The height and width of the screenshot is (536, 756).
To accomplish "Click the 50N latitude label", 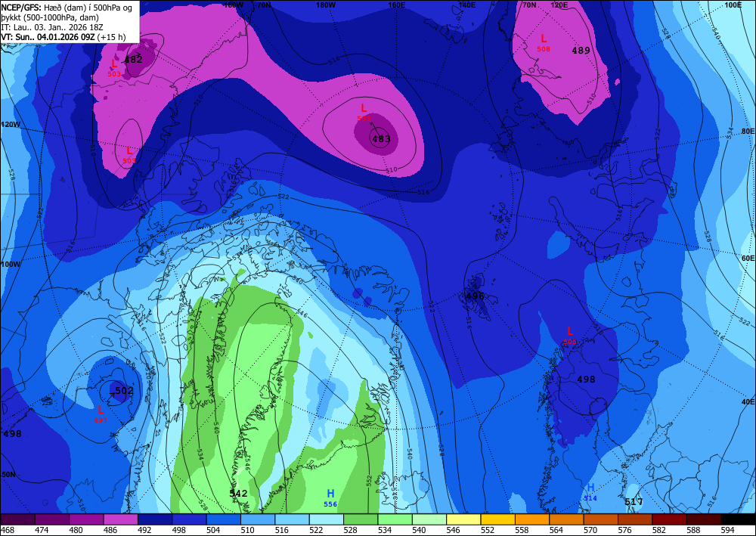I will tap(8, 474).
